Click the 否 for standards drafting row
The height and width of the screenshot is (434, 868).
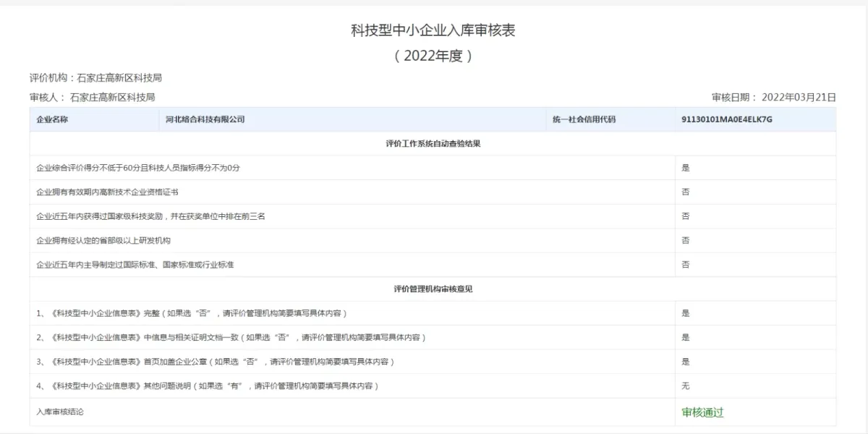(683, 264)
